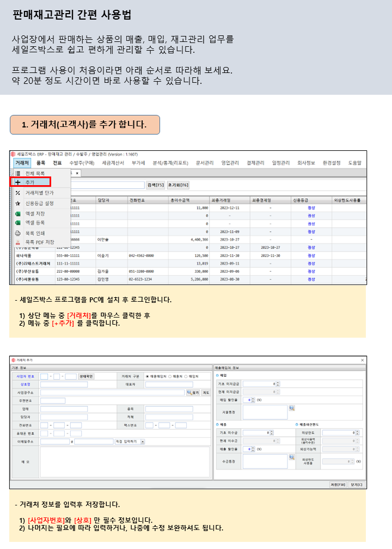Click the 우편번호 input field
Image resolution: width=392 pixels, height=549 pixels.
coord(53,401)
